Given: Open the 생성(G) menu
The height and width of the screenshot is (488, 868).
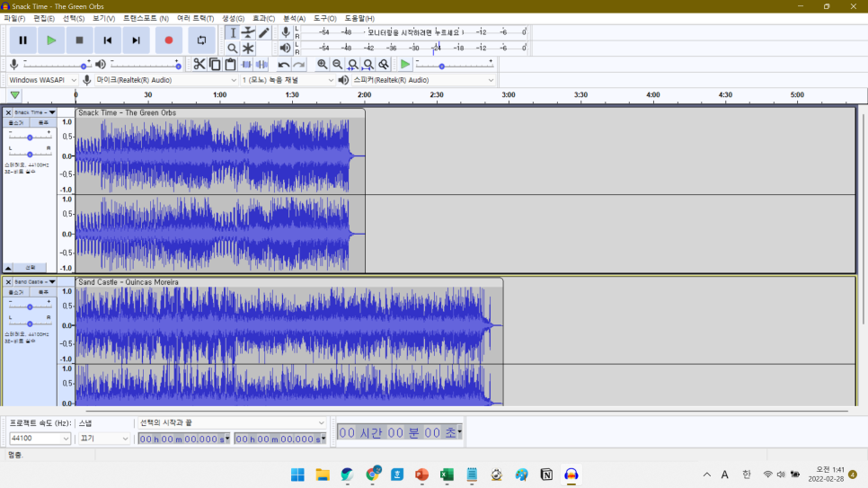Looking at the screenshot, I should pyautogui.click(x=233, y=18).
